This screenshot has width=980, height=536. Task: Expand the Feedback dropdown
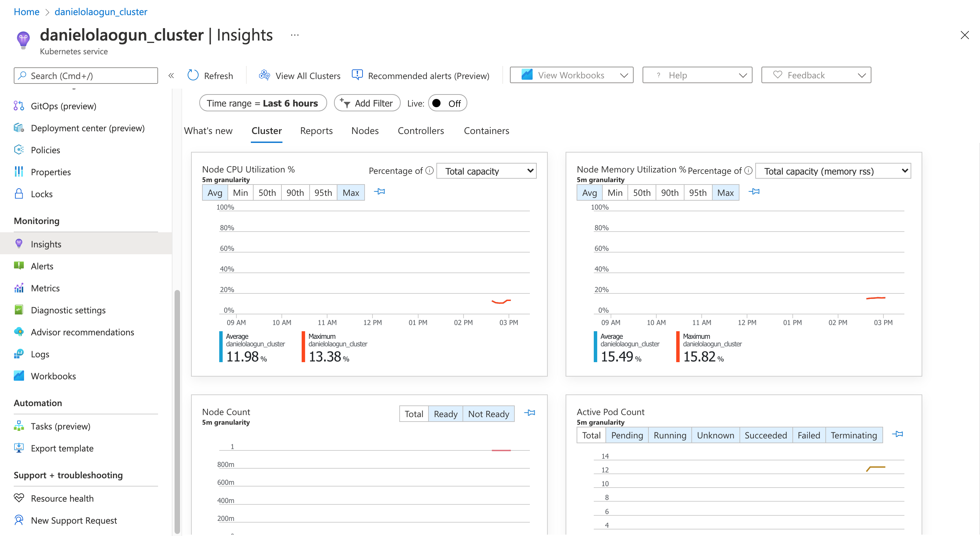pos(816,75)
